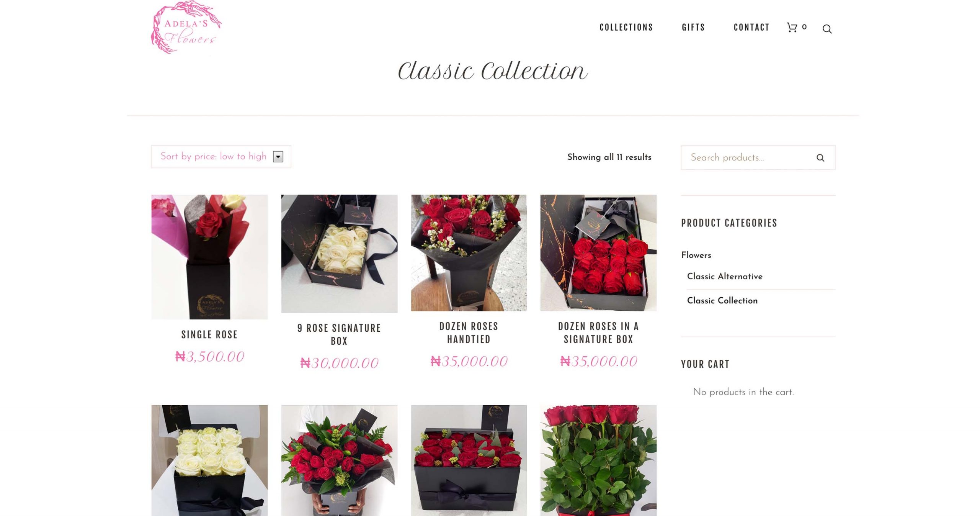Open the long-stem red roses thumbnail

598,460
